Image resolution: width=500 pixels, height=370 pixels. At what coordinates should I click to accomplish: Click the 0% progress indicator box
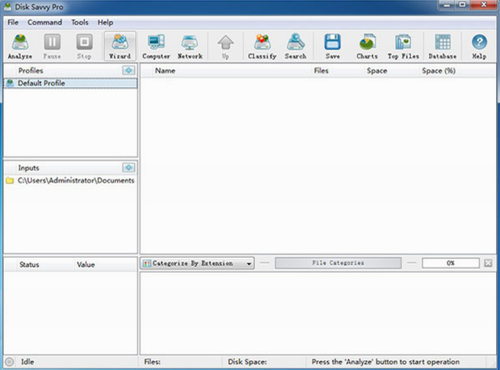451,263
